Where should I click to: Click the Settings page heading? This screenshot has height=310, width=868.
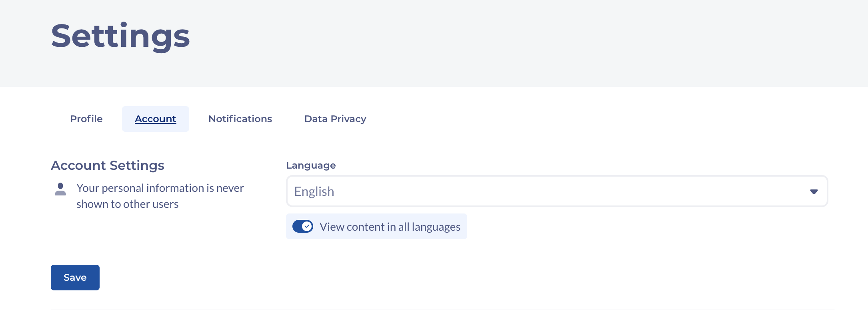tap(120, 36)
